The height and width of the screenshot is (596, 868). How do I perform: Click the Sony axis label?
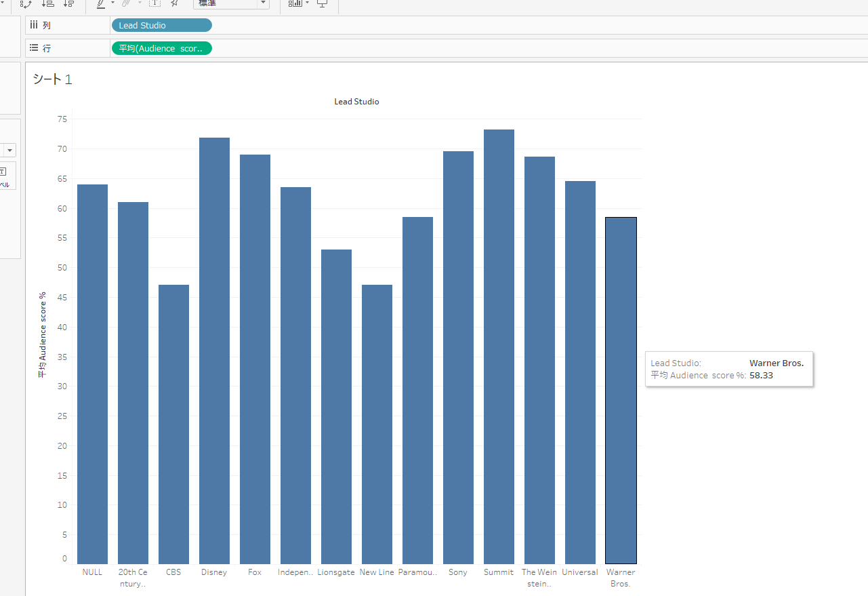pos(458,572)
